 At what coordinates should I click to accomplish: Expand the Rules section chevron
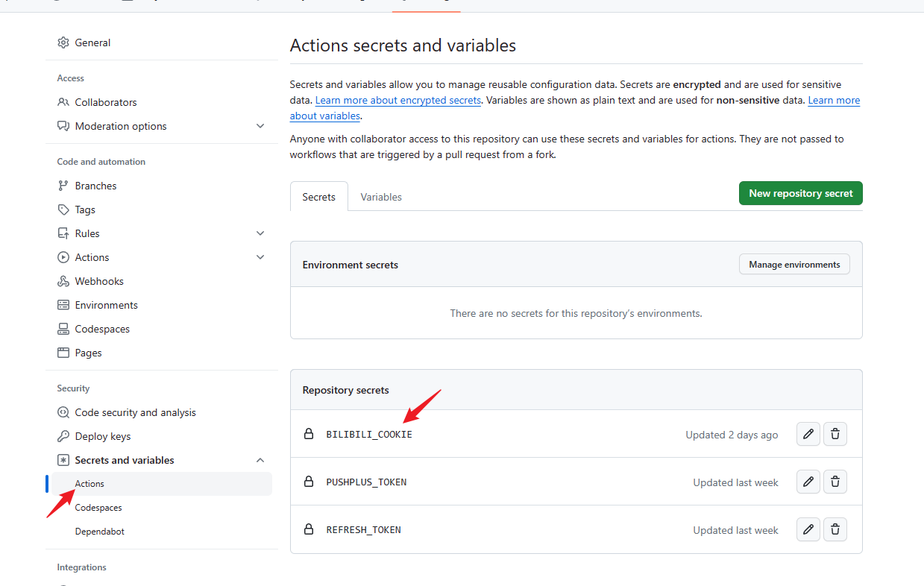coord(260,233)
